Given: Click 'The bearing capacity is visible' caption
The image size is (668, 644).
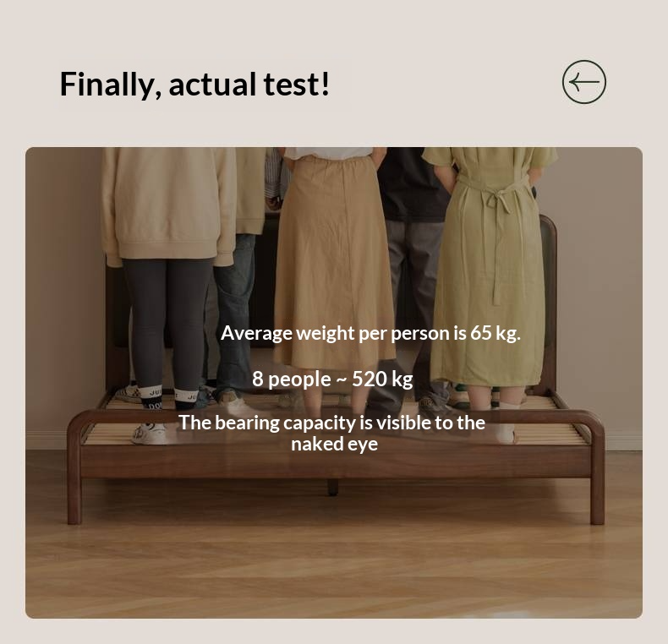Looking at the screenshot, I should coord(331,434).
